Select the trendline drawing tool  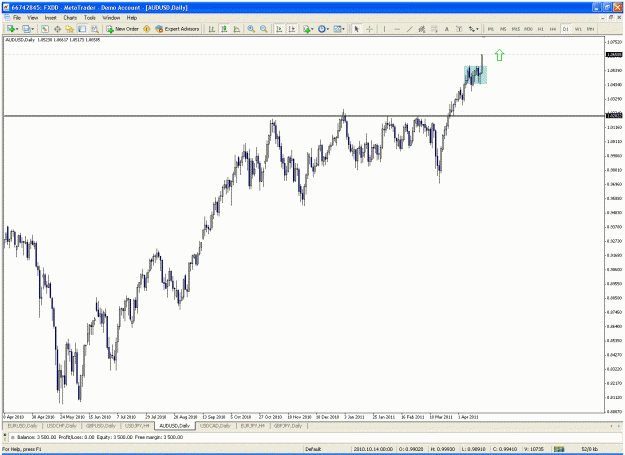click(409, 29)
